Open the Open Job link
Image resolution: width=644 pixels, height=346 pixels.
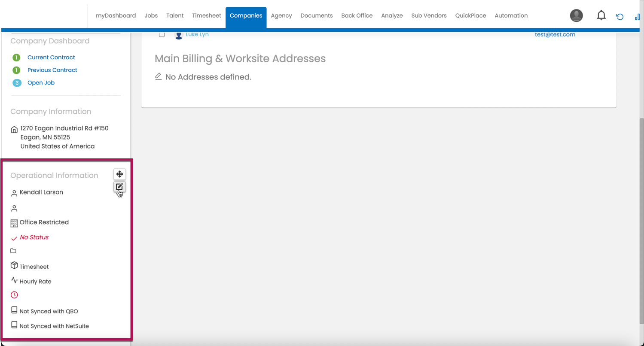click(41, 83)
